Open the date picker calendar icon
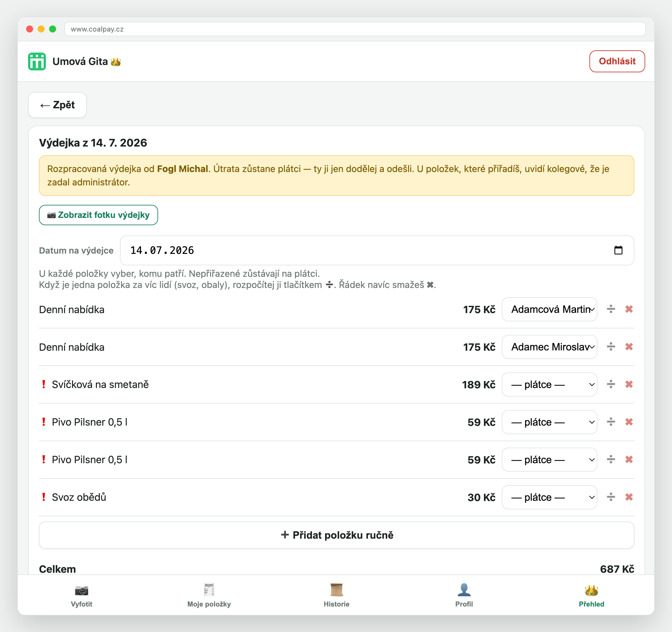This screenshot has width=672, height=632. 618,250
